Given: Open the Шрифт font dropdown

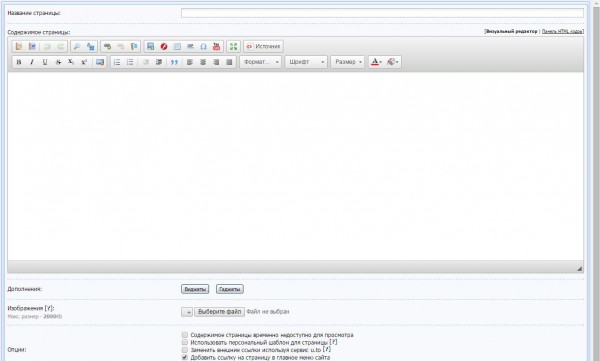Looking at the screenshot, I should 306,62.
